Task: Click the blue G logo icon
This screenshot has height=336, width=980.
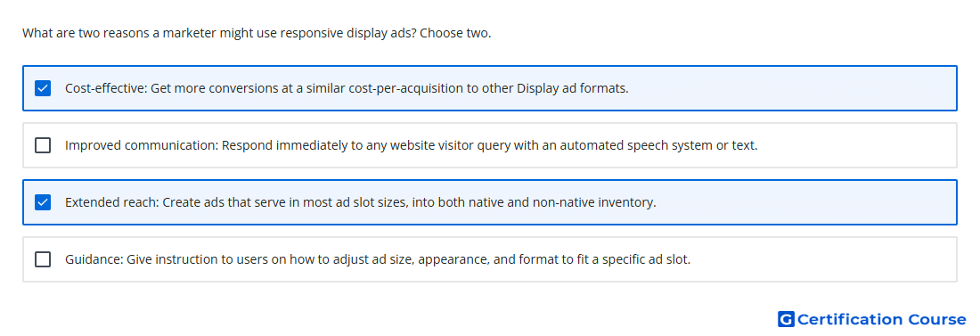Action: point(786,319)
